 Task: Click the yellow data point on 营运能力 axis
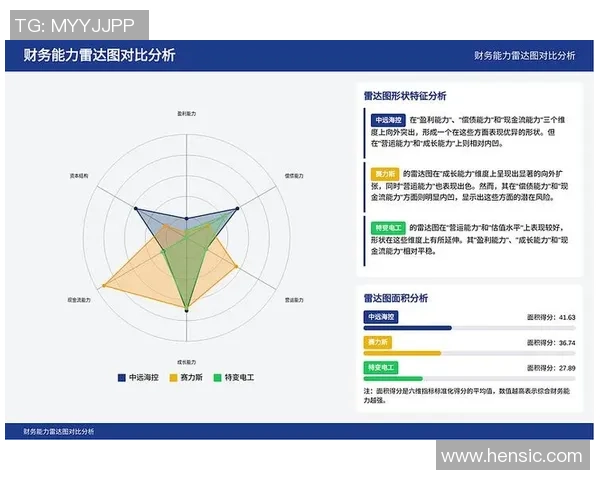(x=236, y=266)
